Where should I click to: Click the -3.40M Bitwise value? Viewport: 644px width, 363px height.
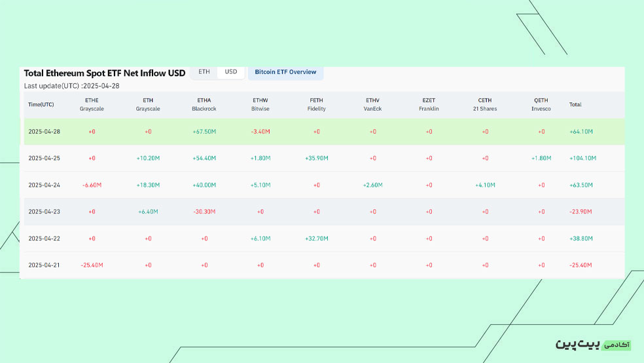tap(260, 132)
